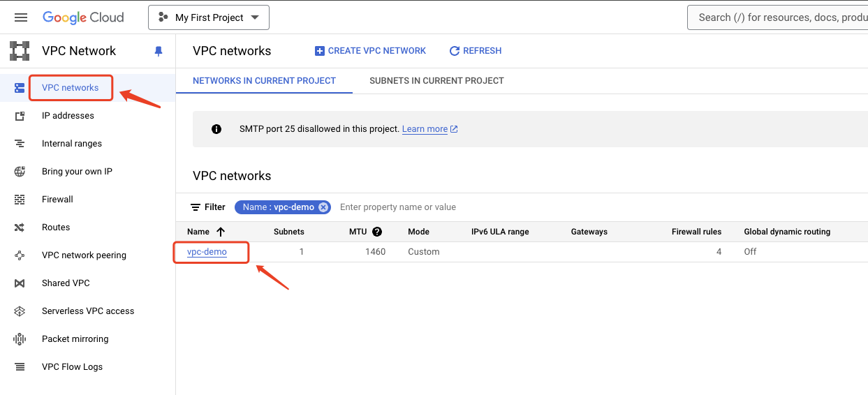Screen dimensions: 868x395
Task: Open Shared VPC in the sidebar
Action: tap(66, 283)
